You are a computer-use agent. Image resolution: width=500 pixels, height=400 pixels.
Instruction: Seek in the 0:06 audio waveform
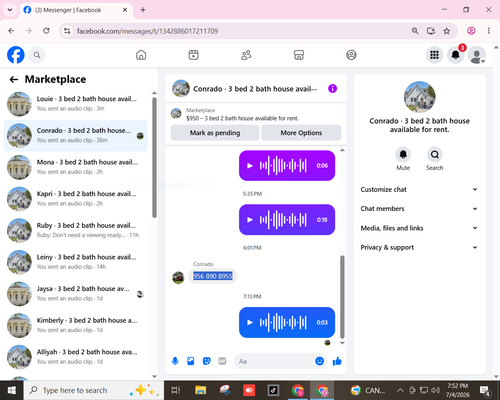(x=283, y=166)
